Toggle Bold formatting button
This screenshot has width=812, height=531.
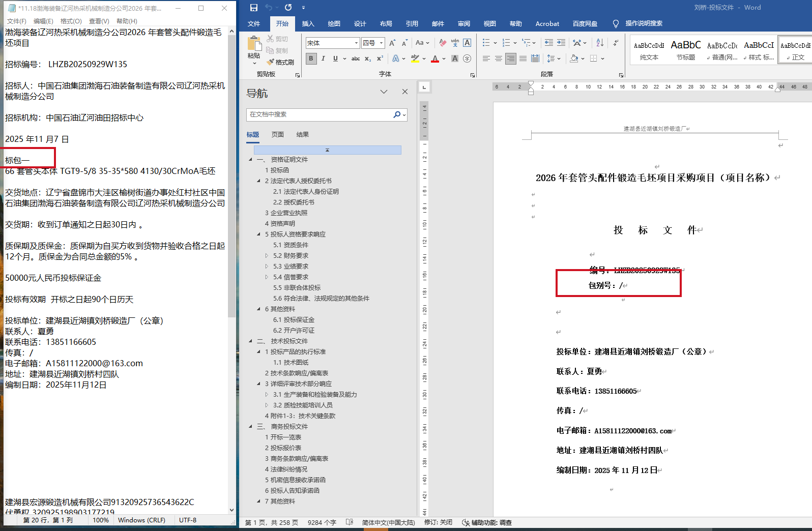click(311, 58)
